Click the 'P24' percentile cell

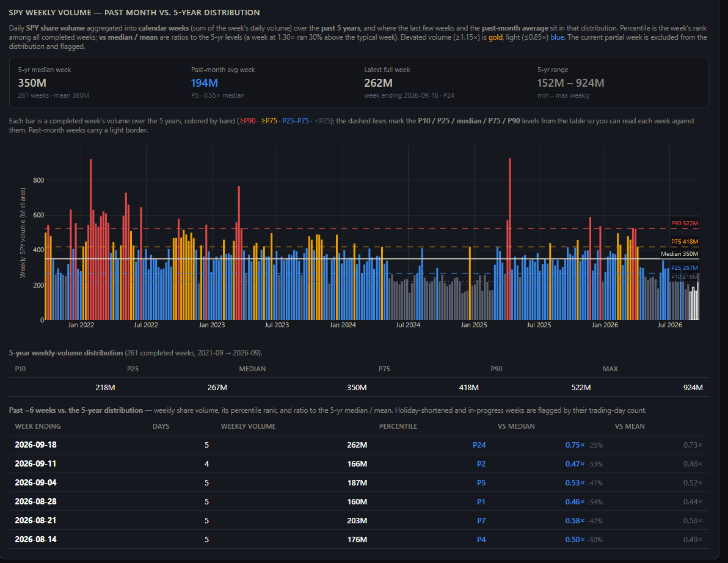point(479,445)
